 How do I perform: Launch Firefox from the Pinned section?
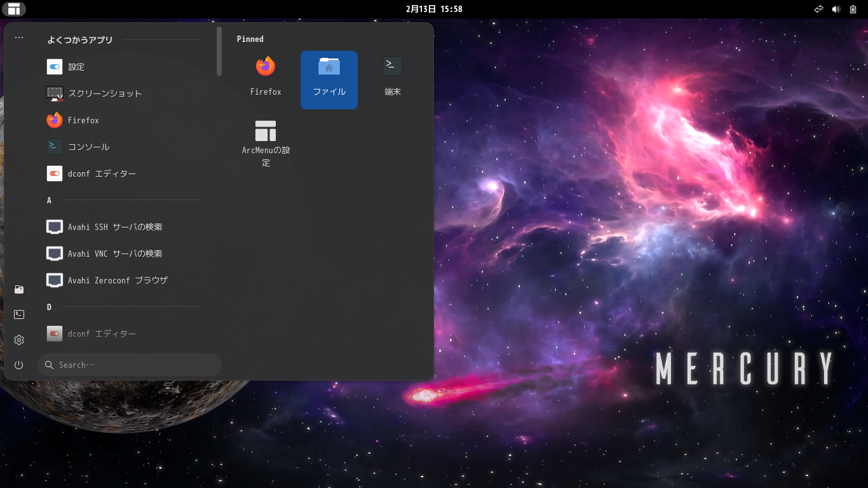click(266, 80)
